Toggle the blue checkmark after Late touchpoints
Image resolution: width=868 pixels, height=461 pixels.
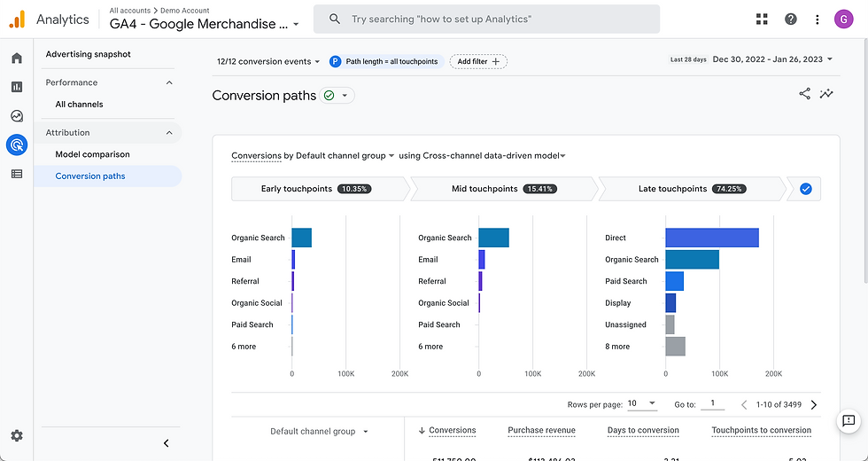pyautogui.click(x=805, y=189)
